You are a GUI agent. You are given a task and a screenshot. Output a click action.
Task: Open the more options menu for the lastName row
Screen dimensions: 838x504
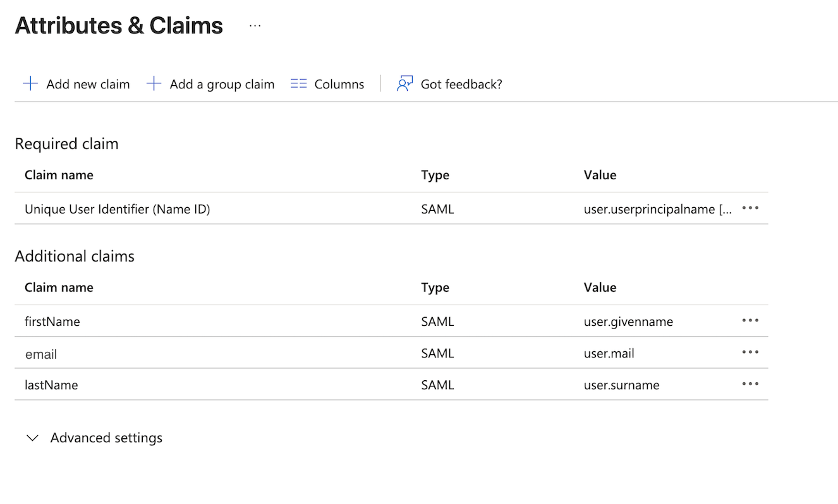tap(750, 383)
